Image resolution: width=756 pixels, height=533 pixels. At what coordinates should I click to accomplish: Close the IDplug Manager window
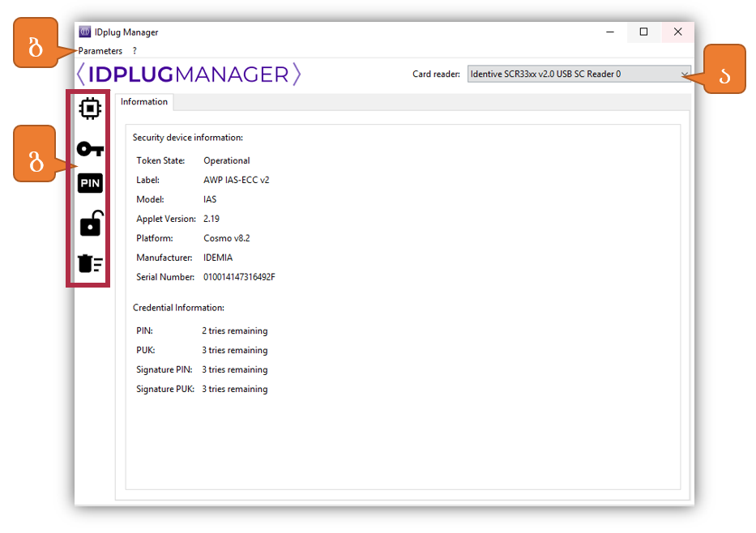(677, 32)
